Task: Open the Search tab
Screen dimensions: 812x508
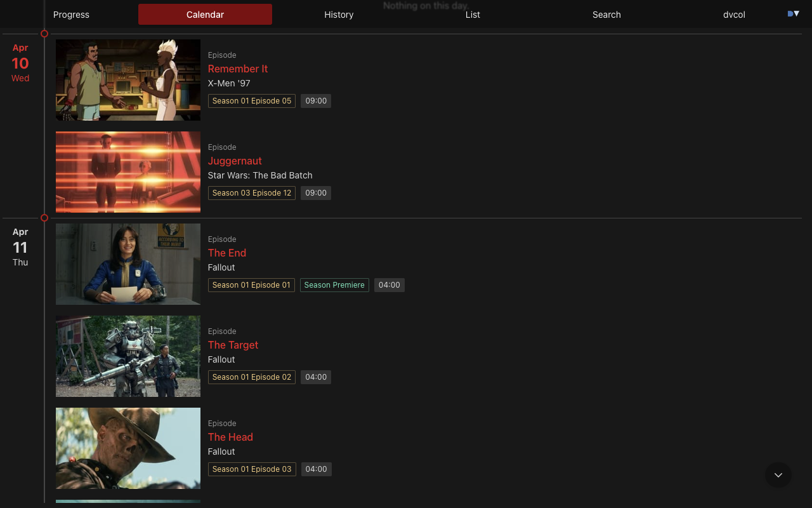Action: (606, 14)
